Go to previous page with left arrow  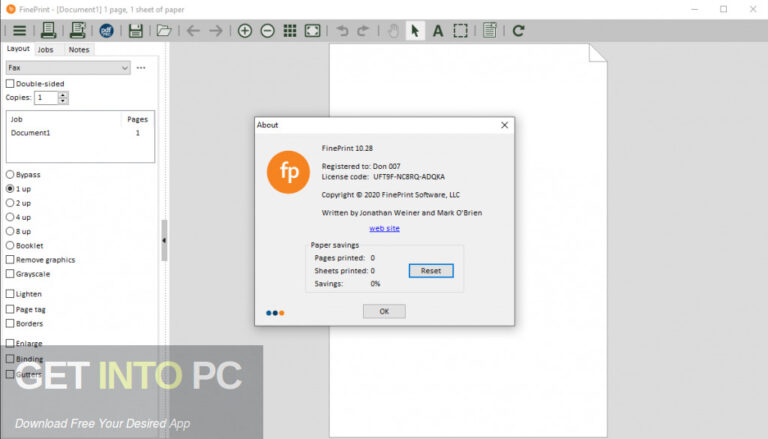[193, 31]
